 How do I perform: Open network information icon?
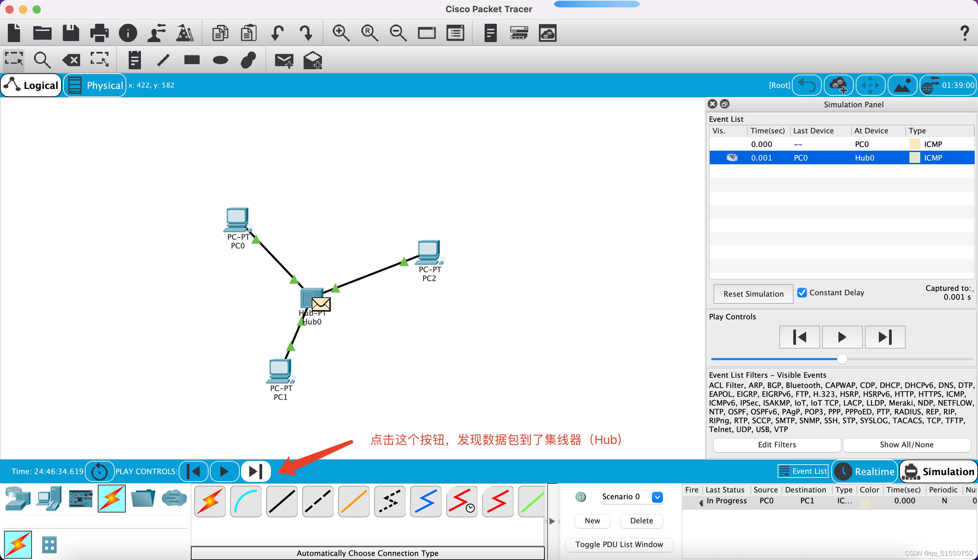(128, 33)
